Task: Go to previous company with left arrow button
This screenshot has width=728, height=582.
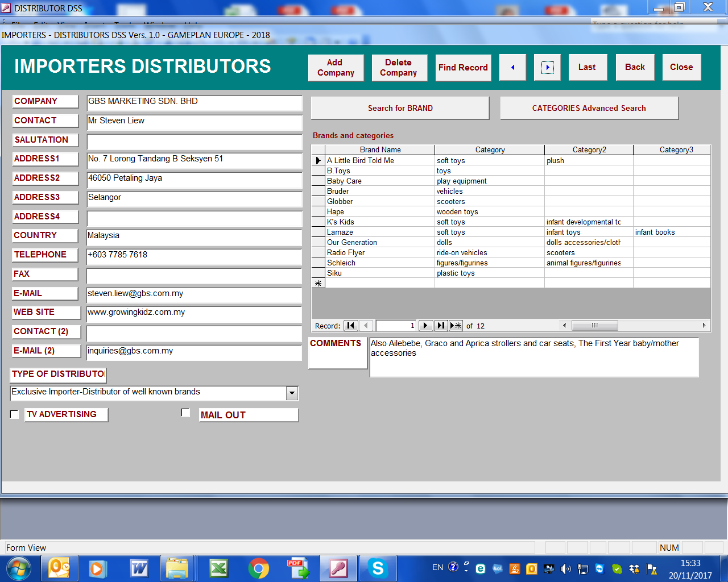Action: point(512,68)
